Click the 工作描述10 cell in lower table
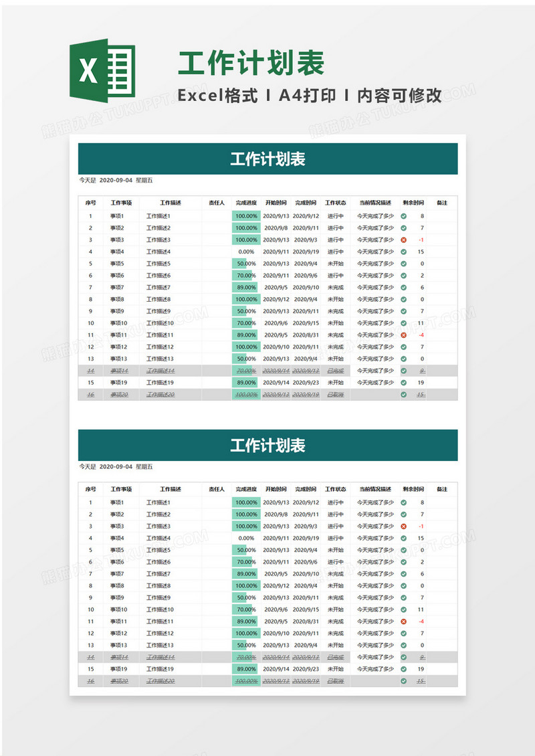535x756 pixels. pos(160,609)
